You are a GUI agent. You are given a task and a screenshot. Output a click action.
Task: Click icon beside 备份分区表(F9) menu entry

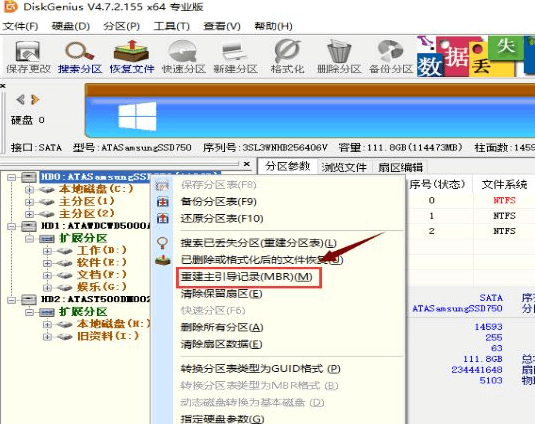click(162, 202)
